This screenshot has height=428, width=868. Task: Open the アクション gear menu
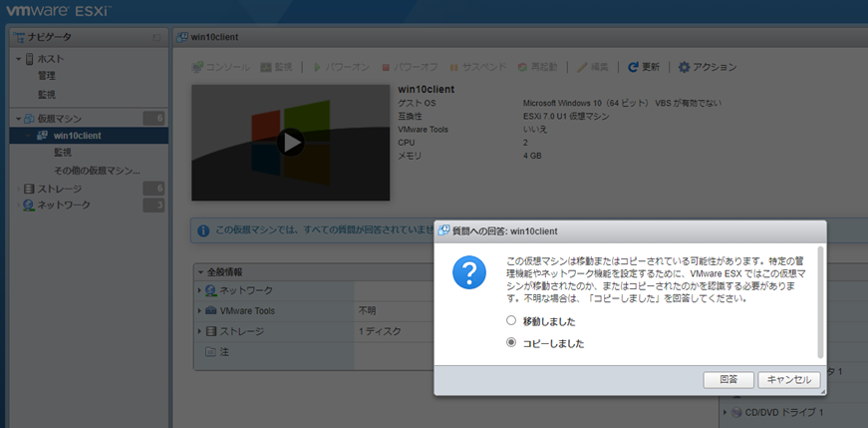[684, 67]
